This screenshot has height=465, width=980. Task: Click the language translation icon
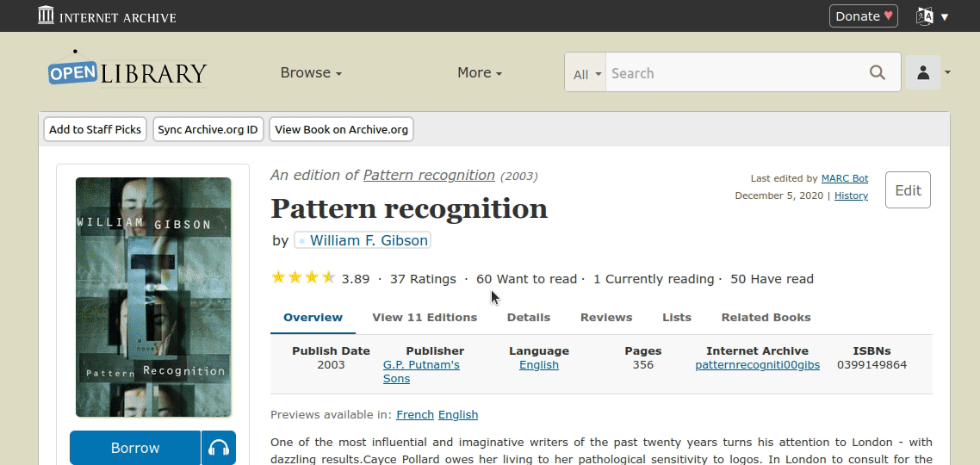[x=924, y=16]
